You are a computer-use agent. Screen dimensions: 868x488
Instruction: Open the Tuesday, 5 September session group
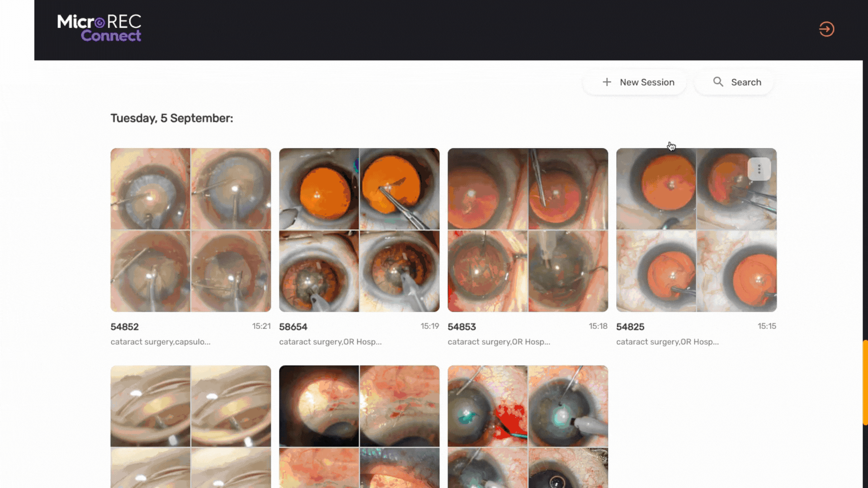coord(172,118)
